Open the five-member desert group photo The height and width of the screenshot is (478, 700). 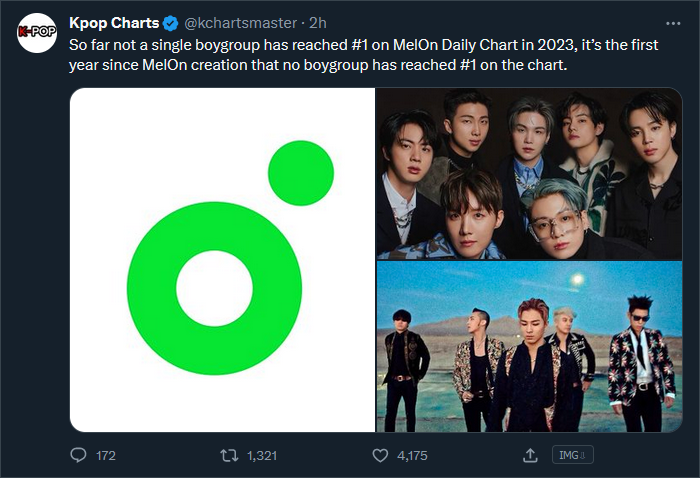[x=529, y=346]
